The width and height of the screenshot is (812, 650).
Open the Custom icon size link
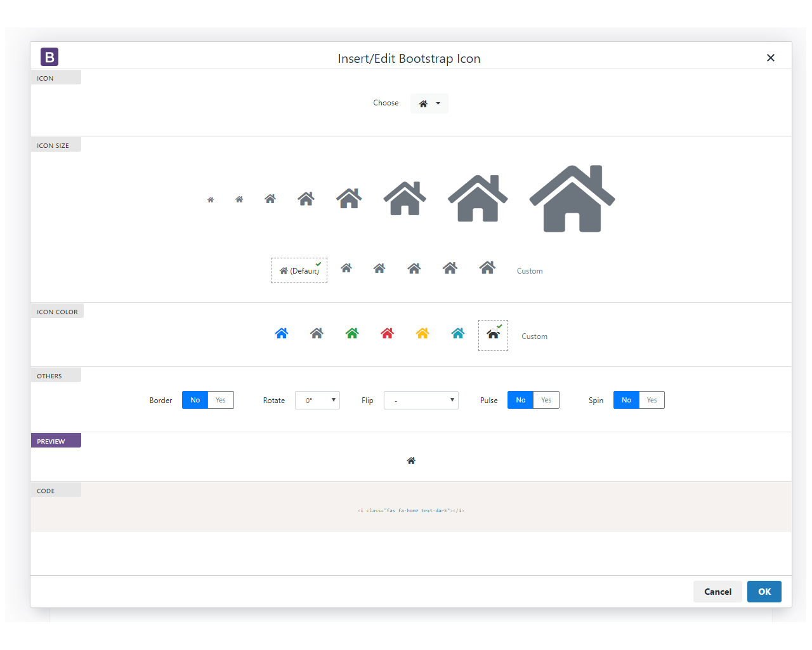pos(530,271)
